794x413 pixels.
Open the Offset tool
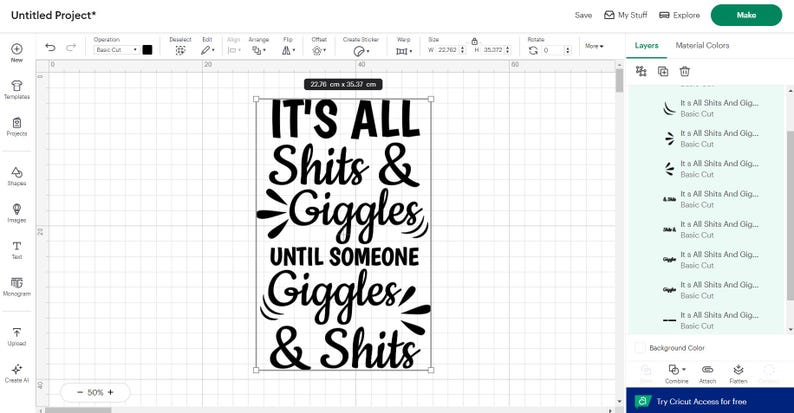coord(319,50)
